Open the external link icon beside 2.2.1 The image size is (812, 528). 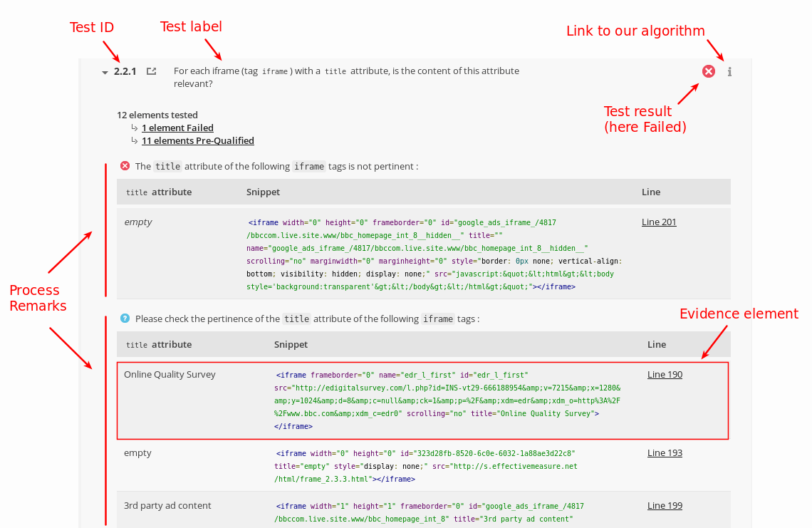click(151, 71)
